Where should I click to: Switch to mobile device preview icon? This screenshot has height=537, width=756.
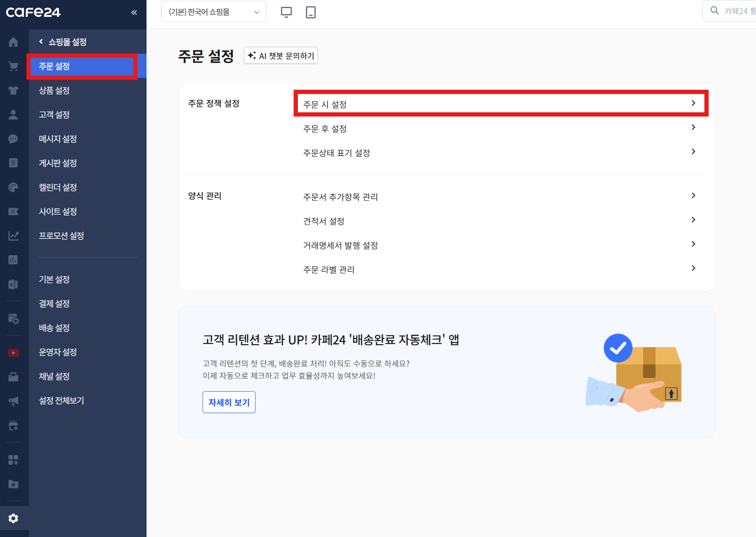[x=311, y=12]
